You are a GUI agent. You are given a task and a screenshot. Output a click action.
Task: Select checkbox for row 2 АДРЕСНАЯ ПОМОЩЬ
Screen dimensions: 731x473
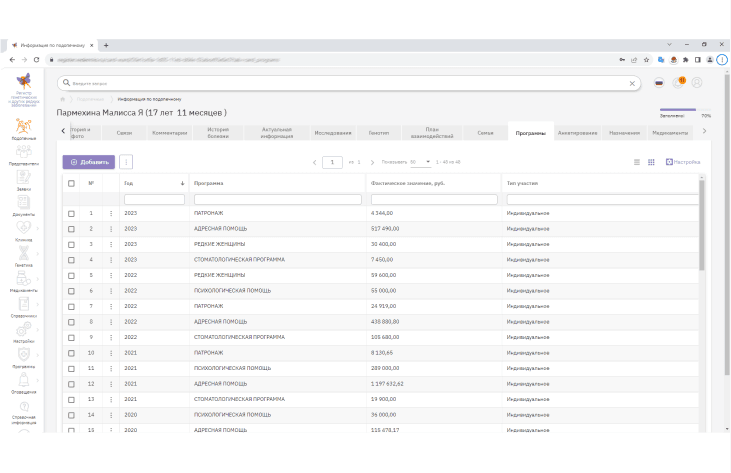coord(71,229)
